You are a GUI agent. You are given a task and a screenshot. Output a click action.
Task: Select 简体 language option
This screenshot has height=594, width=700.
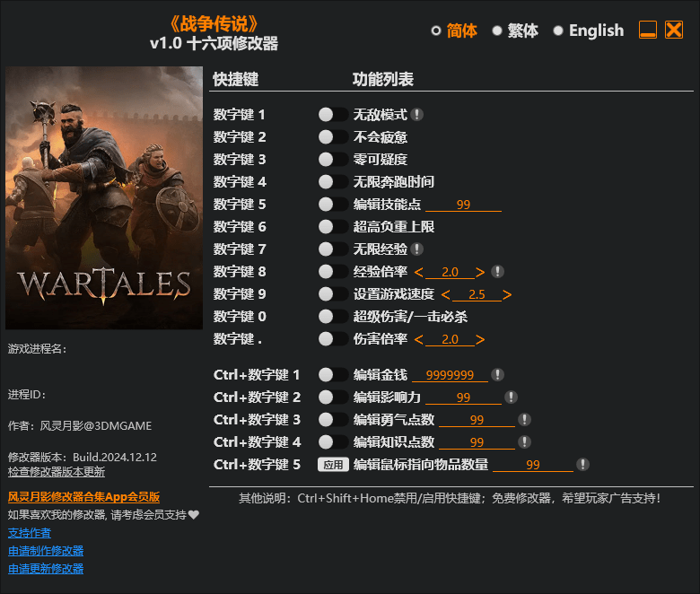point(454,31)
